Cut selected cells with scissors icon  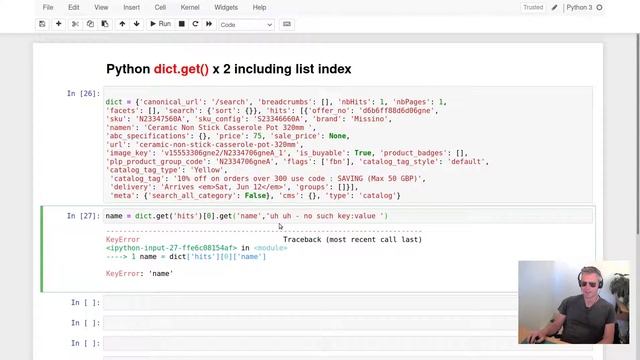click(75, 24)
